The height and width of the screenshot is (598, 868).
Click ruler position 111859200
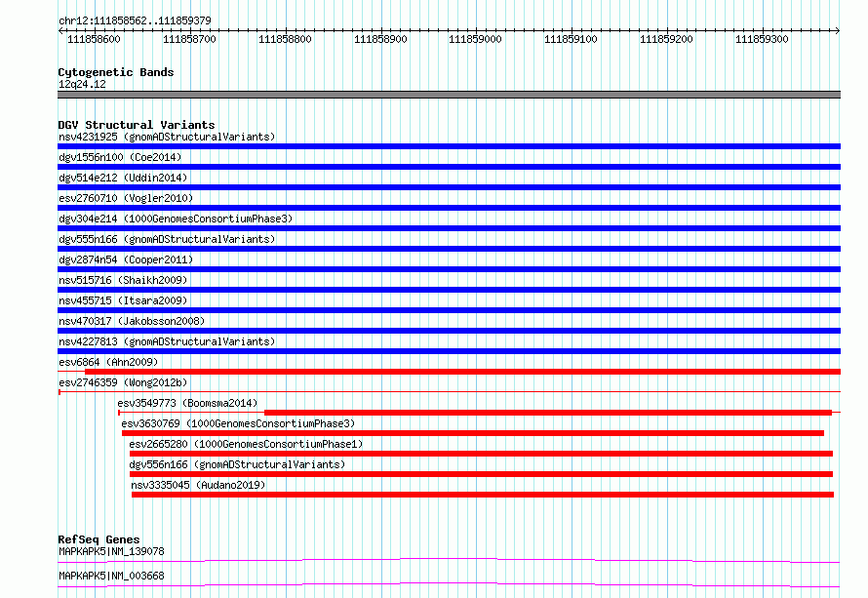tap(666, 39)
